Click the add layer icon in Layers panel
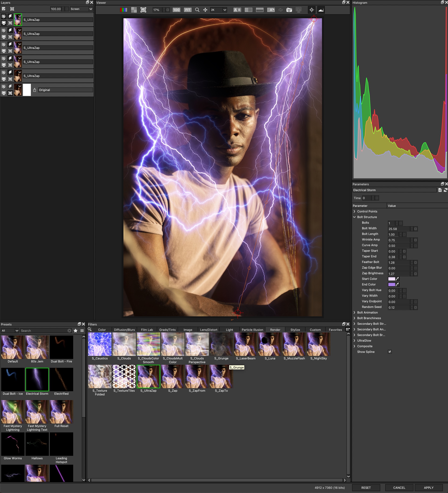 tap(4, 9)
